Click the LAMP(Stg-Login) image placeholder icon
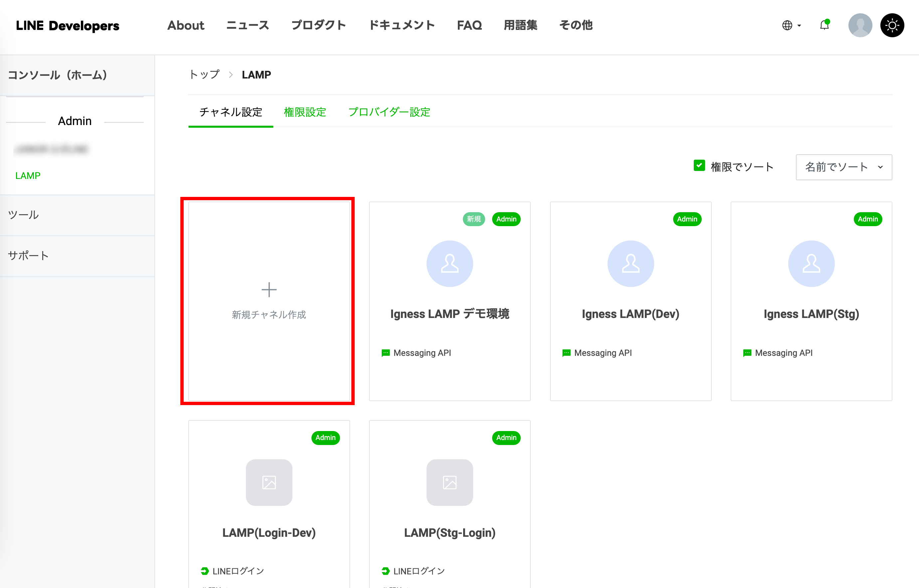The height and width of the screenshot is (588, 919). click(450, 482)
